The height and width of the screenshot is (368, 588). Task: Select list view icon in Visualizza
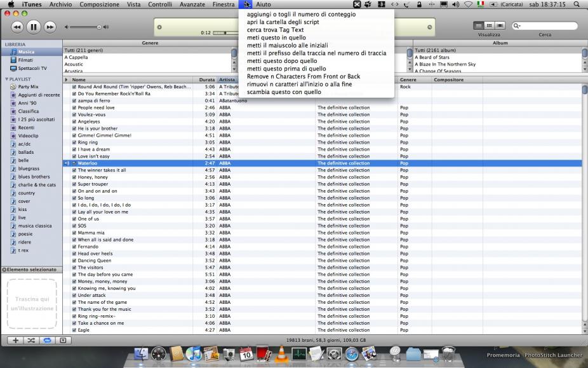[x=478, y=25]
